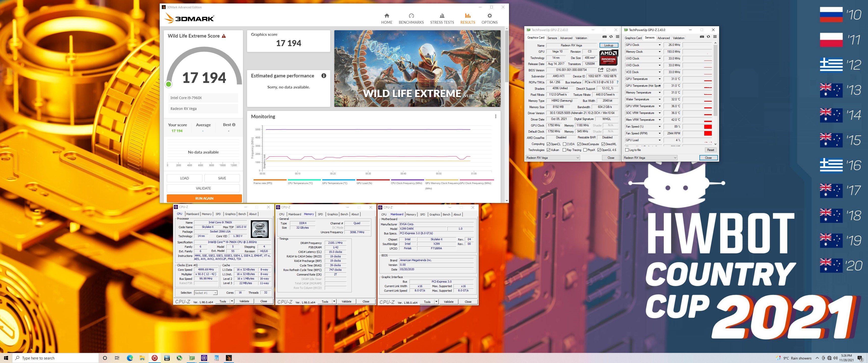Click camera icon in GPU-Z sensor readings window
This screenshot has width=868, height=363.
click(702, 37)
